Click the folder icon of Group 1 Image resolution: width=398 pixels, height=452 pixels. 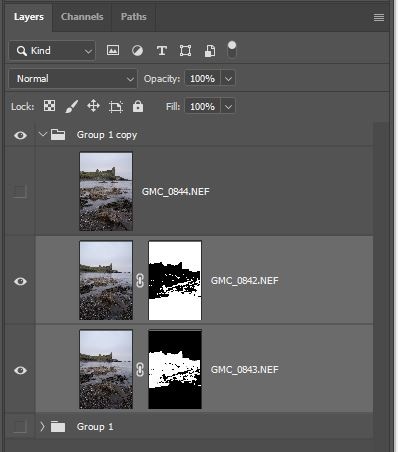[x=58, y=427]
